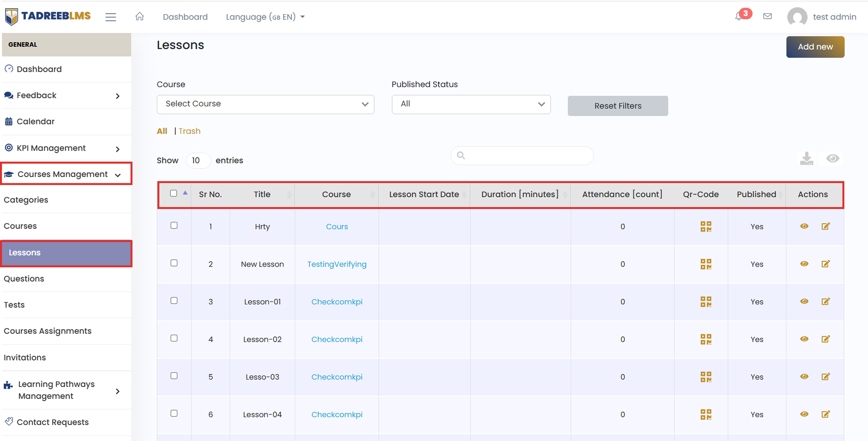Open the notifications bell
Viewport: 868px width, 441px height.
click(x=739, y=16)
